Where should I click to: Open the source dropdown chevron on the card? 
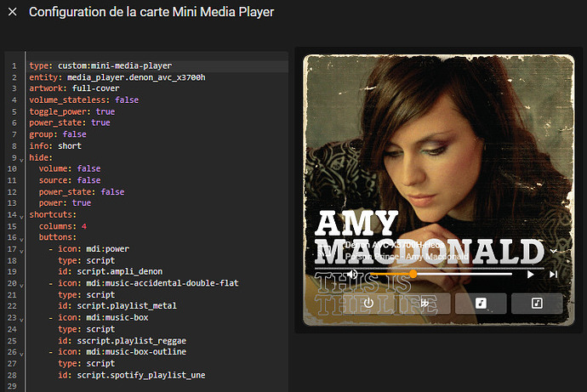point(553,251)
